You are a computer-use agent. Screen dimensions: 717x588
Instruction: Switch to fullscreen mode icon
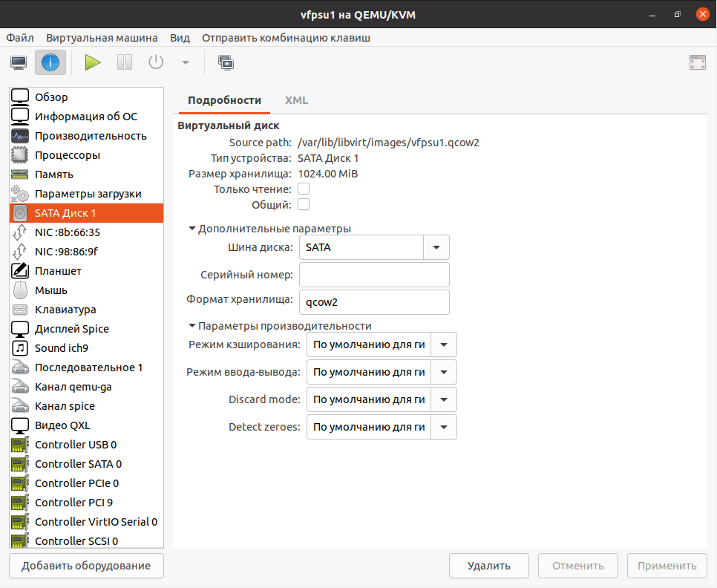(x=698, y=62)
